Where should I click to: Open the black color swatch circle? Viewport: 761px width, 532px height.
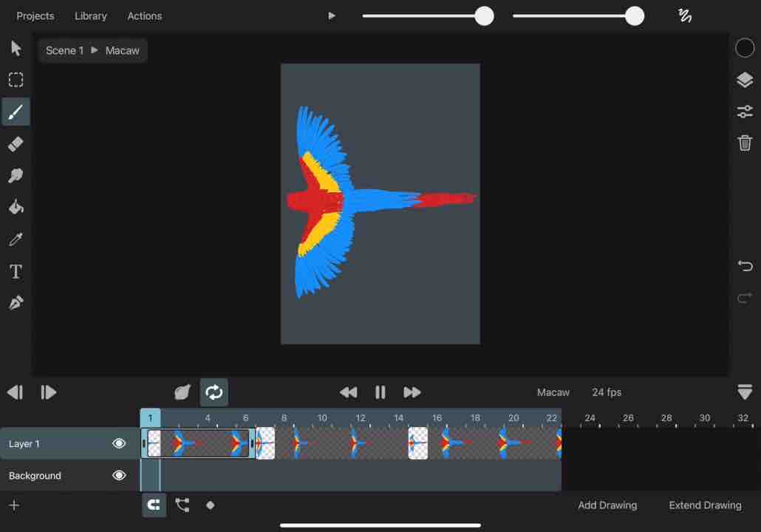pyautogui.click(x=745, y=49)
